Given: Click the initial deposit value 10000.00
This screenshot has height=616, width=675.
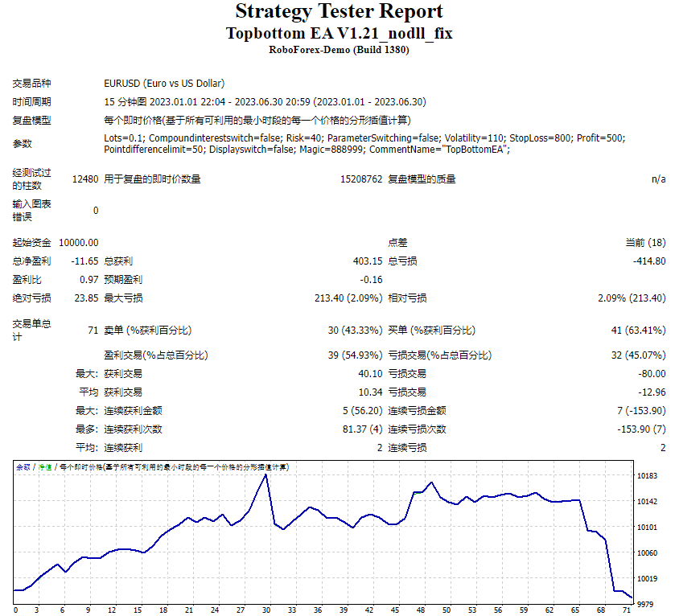Looking at the screenshot, I should 79,242.
